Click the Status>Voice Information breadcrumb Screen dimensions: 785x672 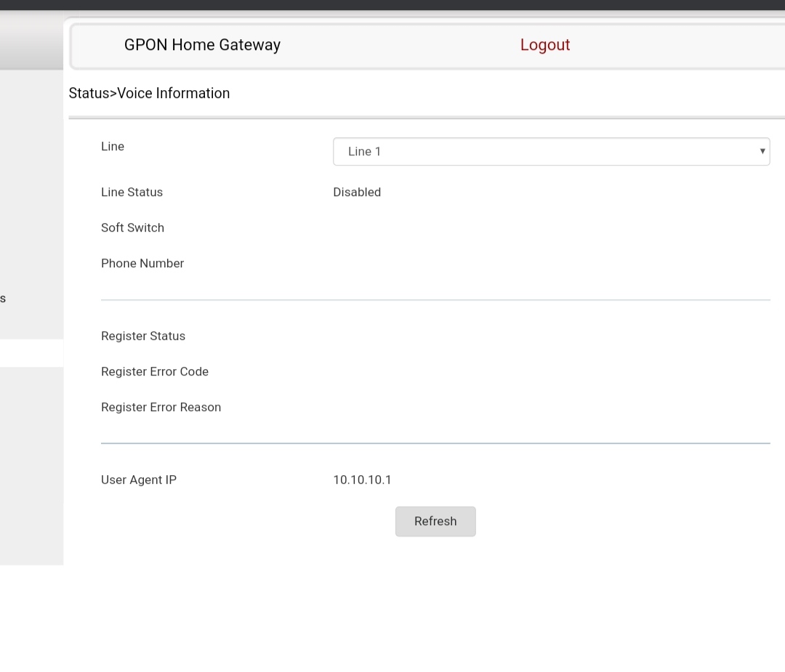point(149,93)
